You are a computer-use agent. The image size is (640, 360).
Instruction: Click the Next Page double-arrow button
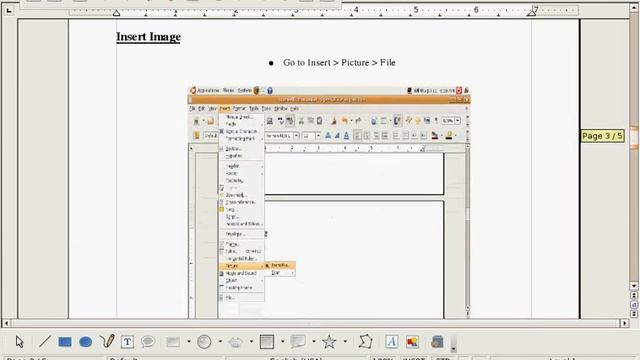coord(634,314)
